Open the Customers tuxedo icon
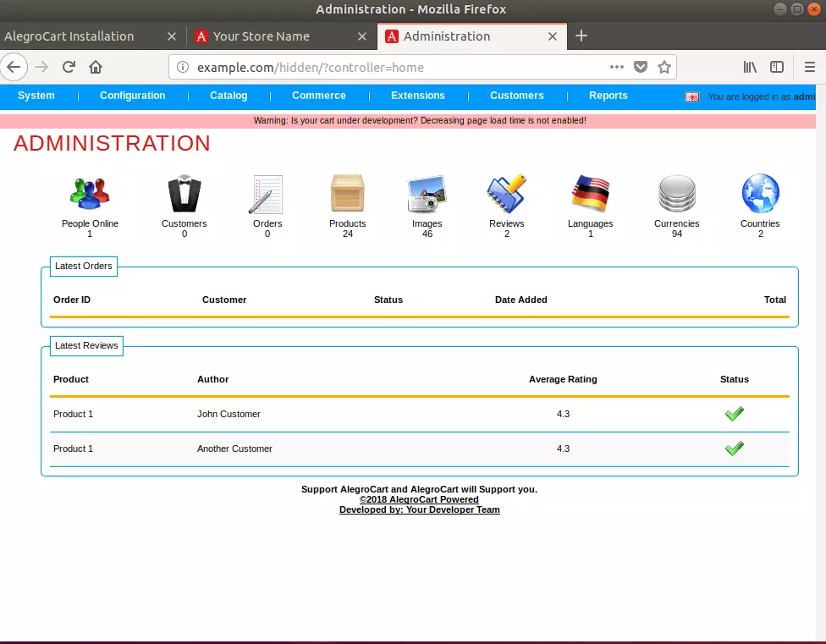This screenshot has width=826, height=644. pyautogui.click(x=184, y=193)
